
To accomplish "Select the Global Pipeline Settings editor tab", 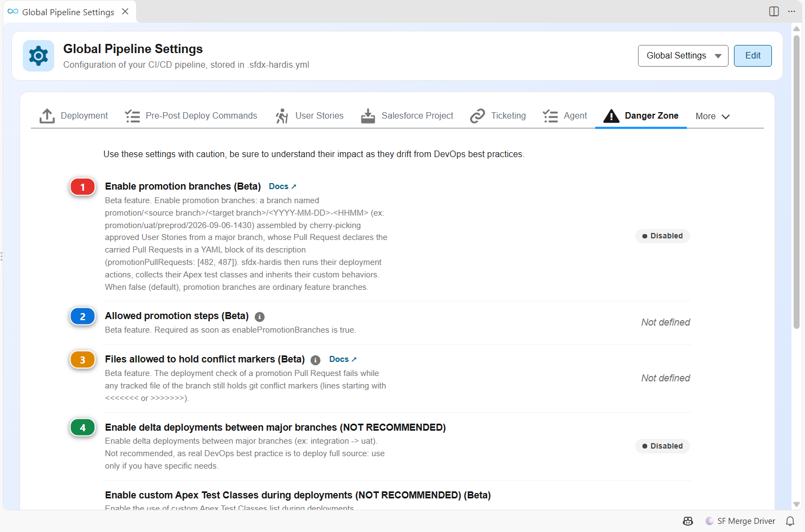I will click(x=69, y=12).
